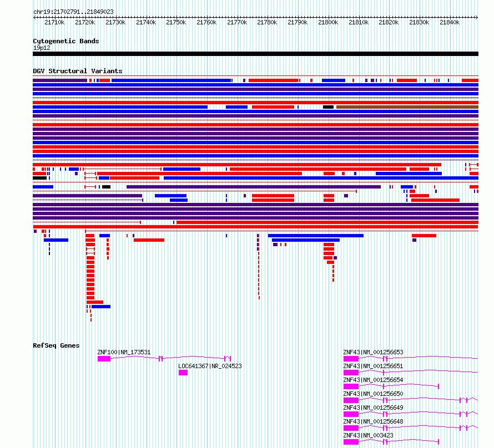Click the 21810k ruler tick label
Screen dimensions: 494x448
[x=359, y=22]
